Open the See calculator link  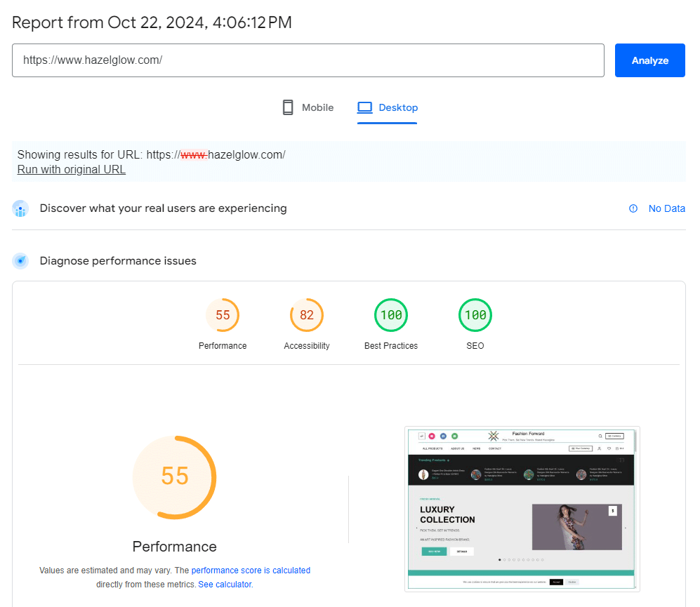click(x=225, y=584)
